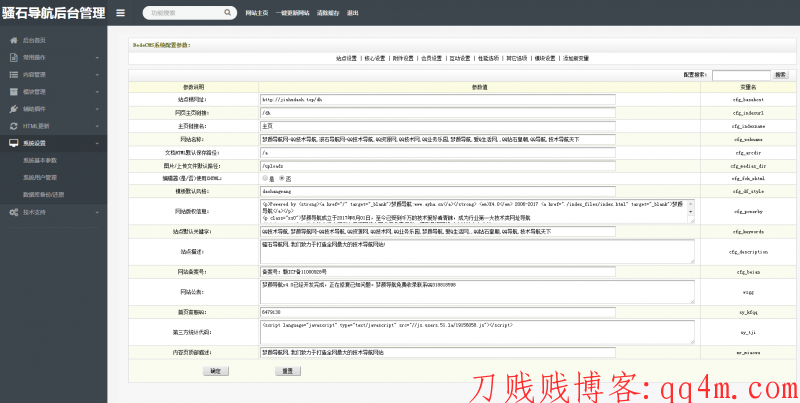This screenshot has width=800, height=403.
Task: Open the 其它选项 config tab
Action: [x=517, y=59]
